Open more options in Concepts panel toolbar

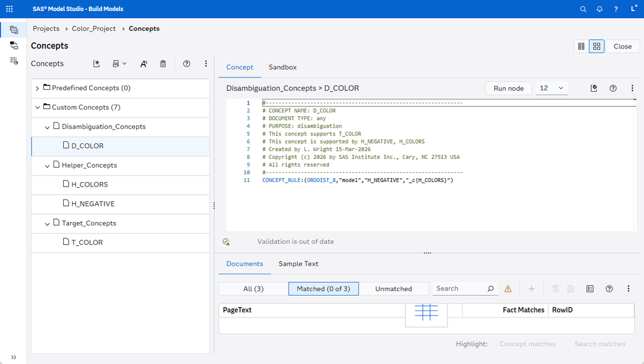[206, 64]
